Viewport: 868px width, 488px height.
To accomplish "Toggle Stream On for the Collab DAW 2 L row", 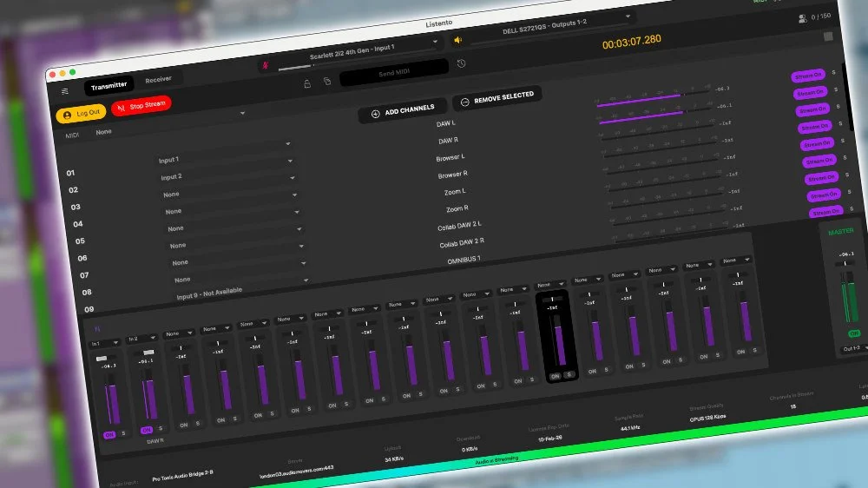I will (x=821, y=178).
